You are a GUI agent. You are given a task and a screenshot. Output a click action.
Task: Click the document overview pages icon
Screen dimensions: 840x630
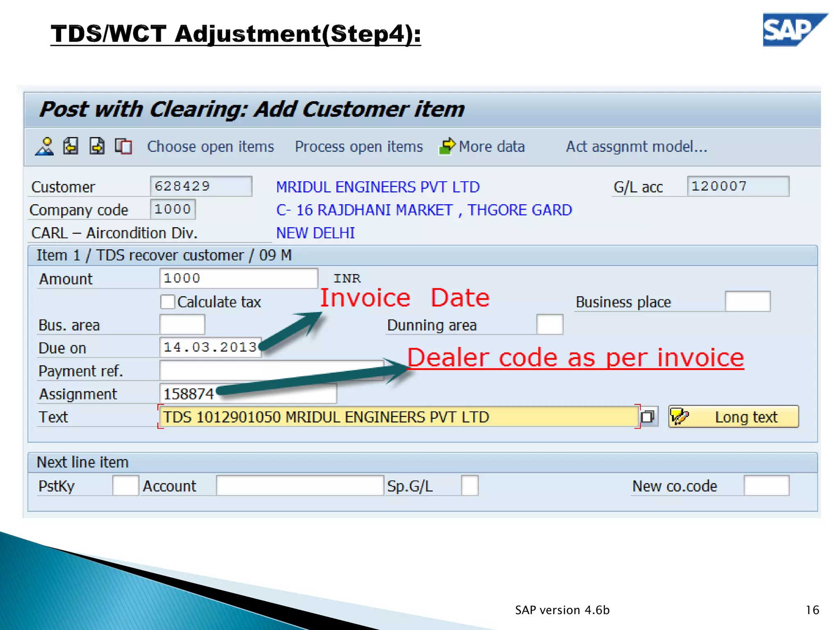click(x=123, y=146)
